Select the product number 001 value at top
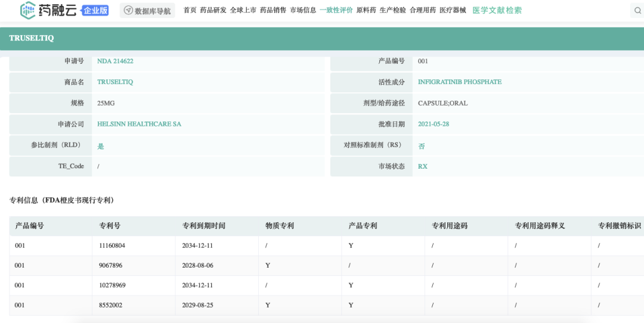This screenshot has height=323, width=644. point(423,61)
